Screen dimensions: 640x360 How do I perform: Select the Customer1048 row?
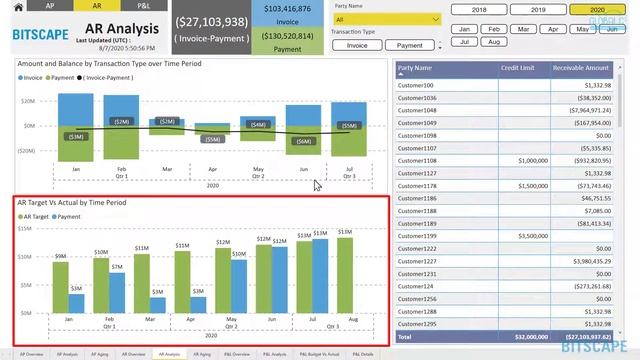504,111
